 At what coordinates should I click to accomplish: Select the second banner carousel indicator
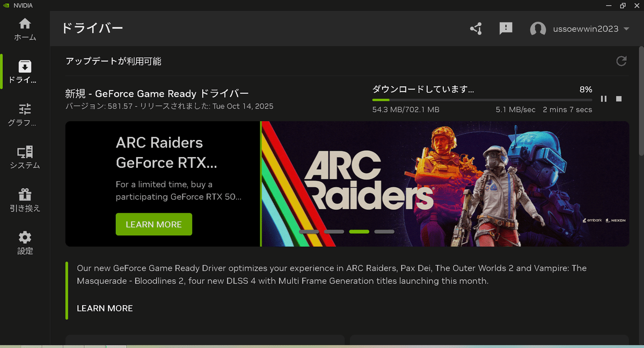coord(334,232)
